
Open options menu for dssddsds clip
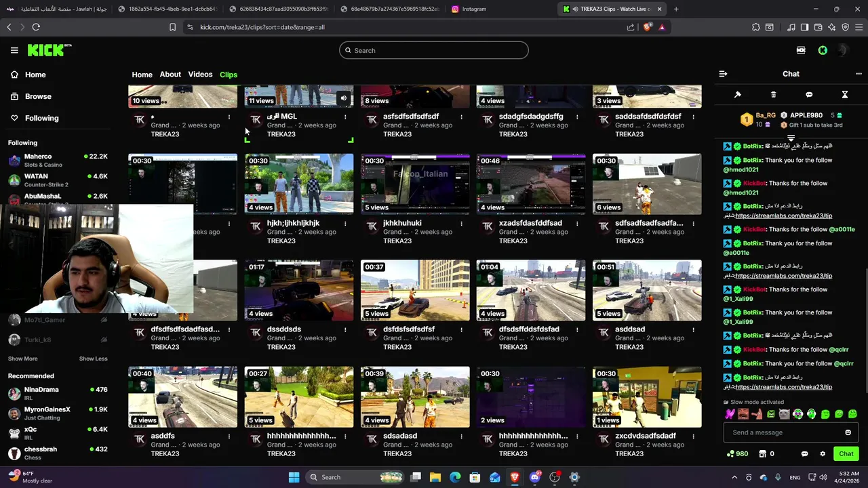coord(345,329)
